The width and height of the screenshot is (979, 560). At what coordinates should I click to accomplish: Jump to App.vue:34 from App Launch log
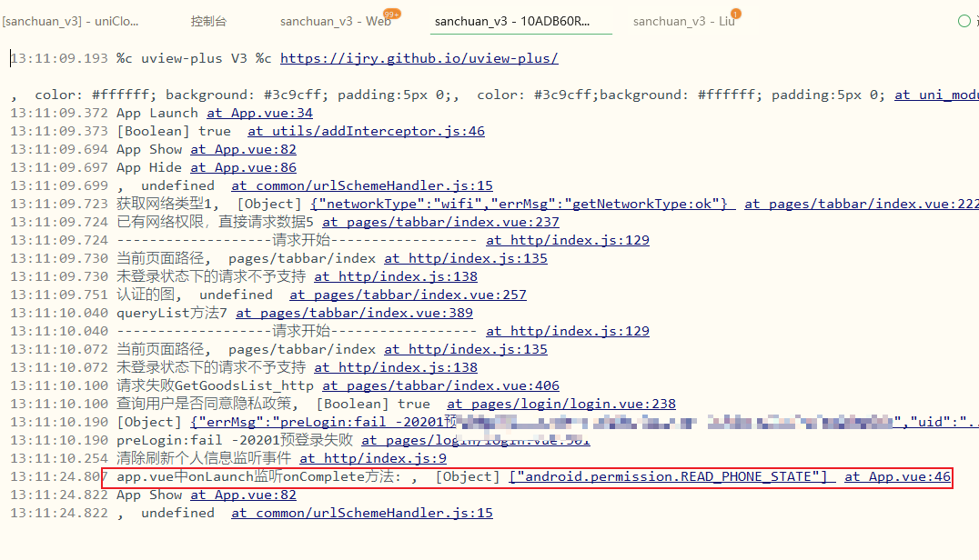pyautogui.click(x=259, y=113)
